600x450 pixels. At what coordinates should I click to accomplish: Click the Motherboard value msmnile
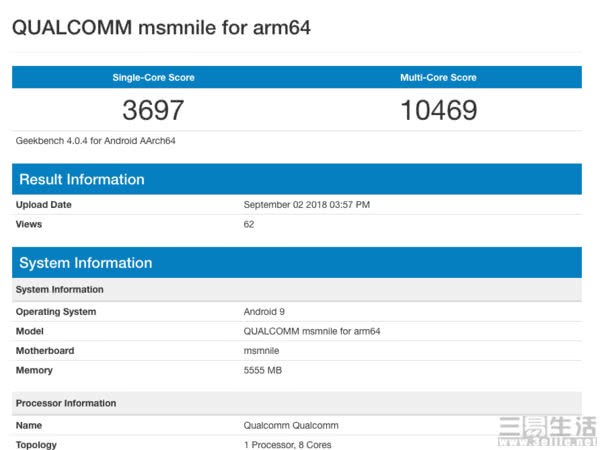[263, 351]
